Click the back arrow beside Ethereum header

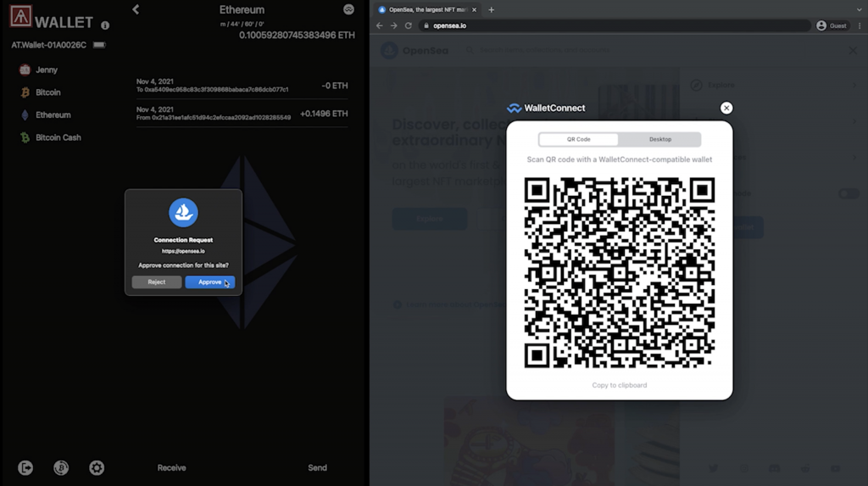(136, 9)
